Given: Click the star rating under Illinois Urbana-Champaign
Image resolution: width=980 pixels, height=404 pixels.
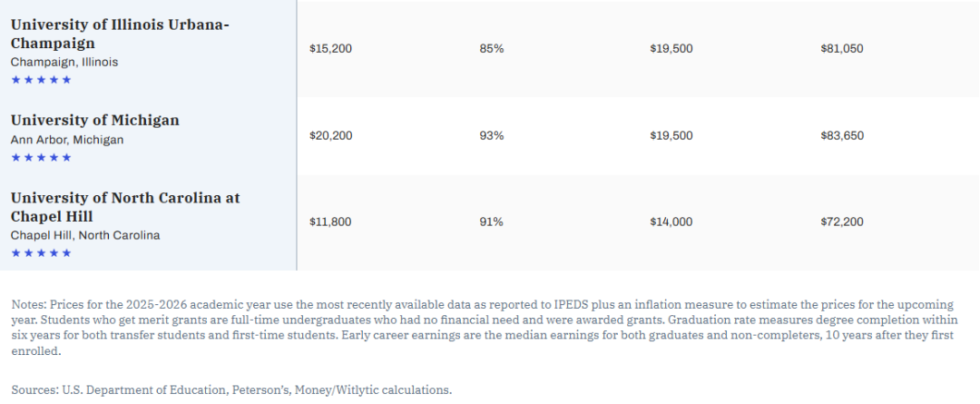Looking at the screenshot, I should point(41,80).
